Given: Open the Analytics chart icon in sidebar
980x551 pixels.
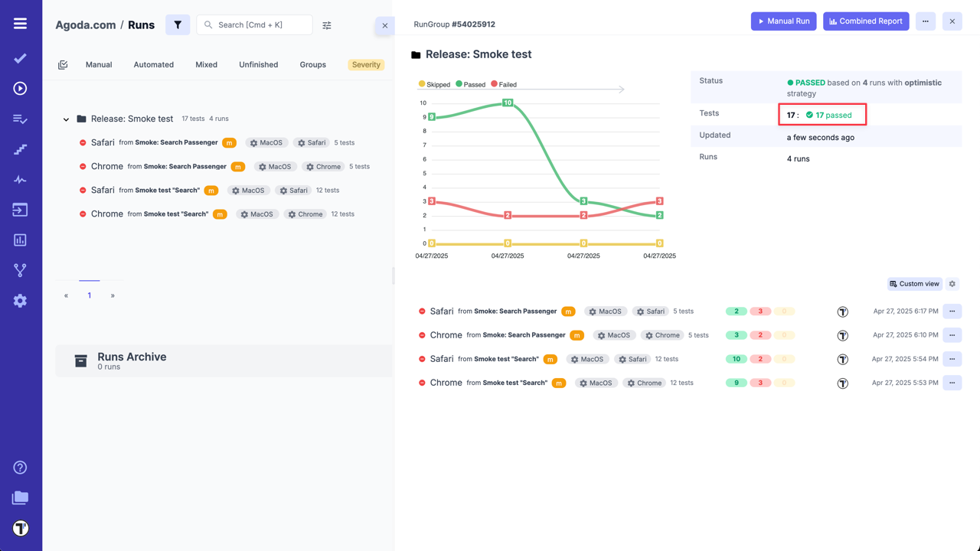Looking at the screenshot, I should tap(21, 240).
